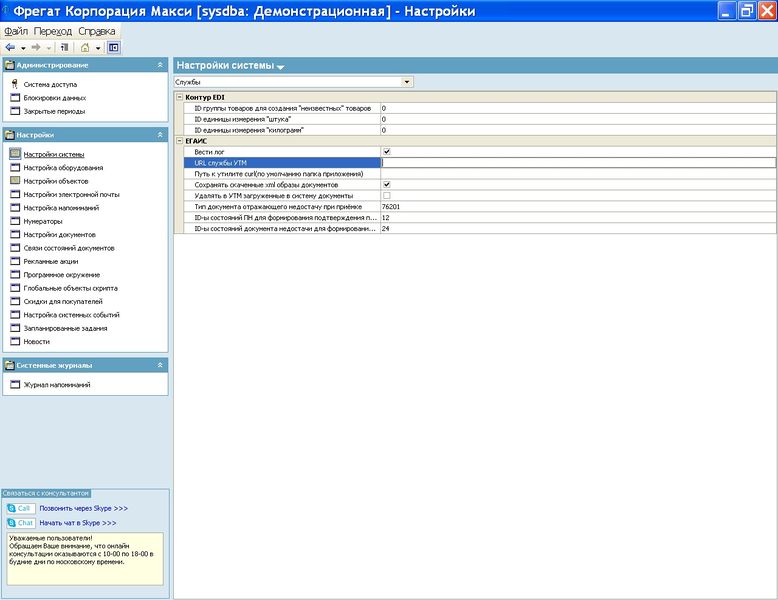Enable Удалять в УТМ загруженные документы checkbox
The height and width of the screenshot is (600, 778).
[387, 196]
